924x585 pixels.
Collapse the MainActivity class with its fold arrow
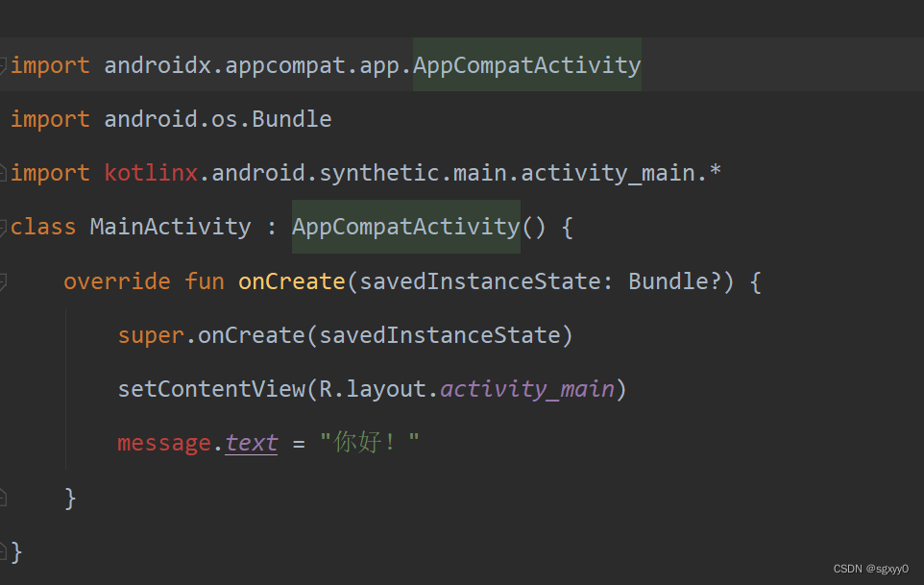point(4,226)
